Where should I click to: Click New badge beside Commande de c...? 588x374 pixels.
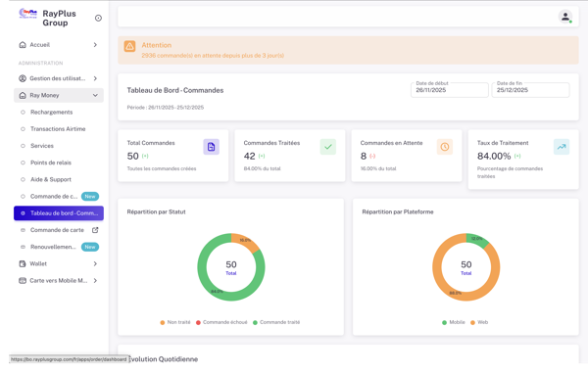pyautogui.click(x=90, y=197)
